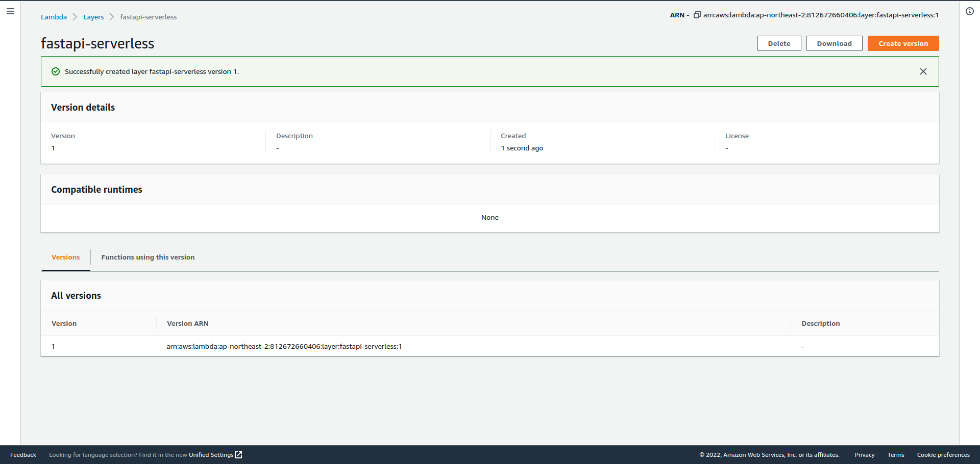Click the Description column header in table
This screenshot has height=464, width=980.
coord(821,323)
